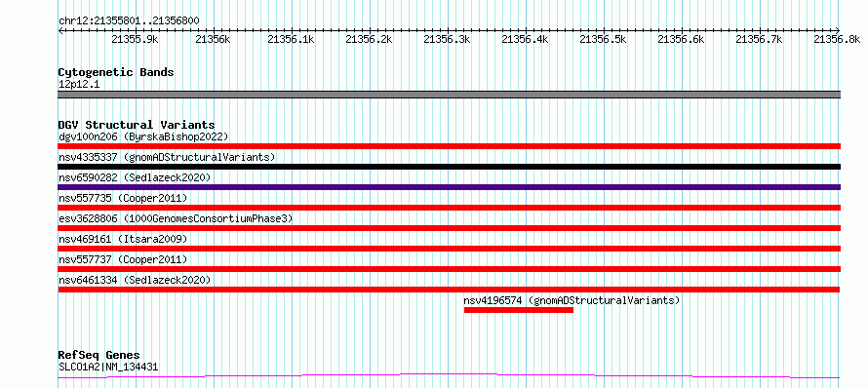Click the 21356.2k ruler tick label
This screenshot has height=388, width=868.
click(369, 39)
